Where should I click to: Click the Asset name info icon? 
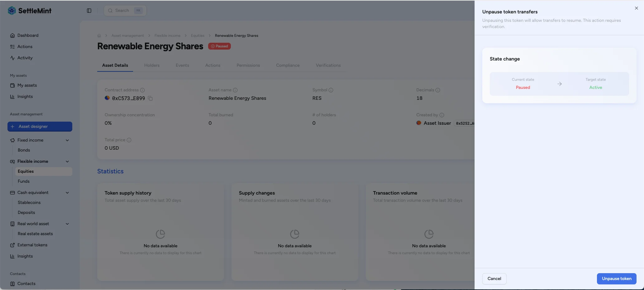(235, 90)
